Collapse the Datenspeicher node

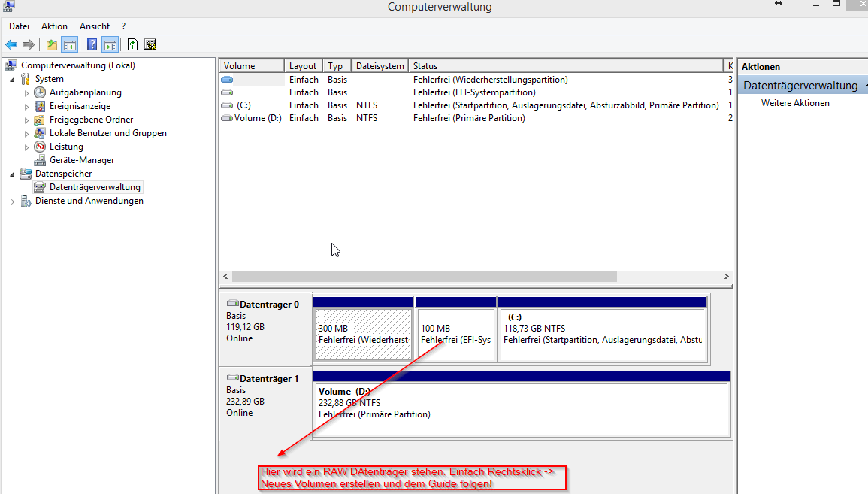(x=12, y=174)
